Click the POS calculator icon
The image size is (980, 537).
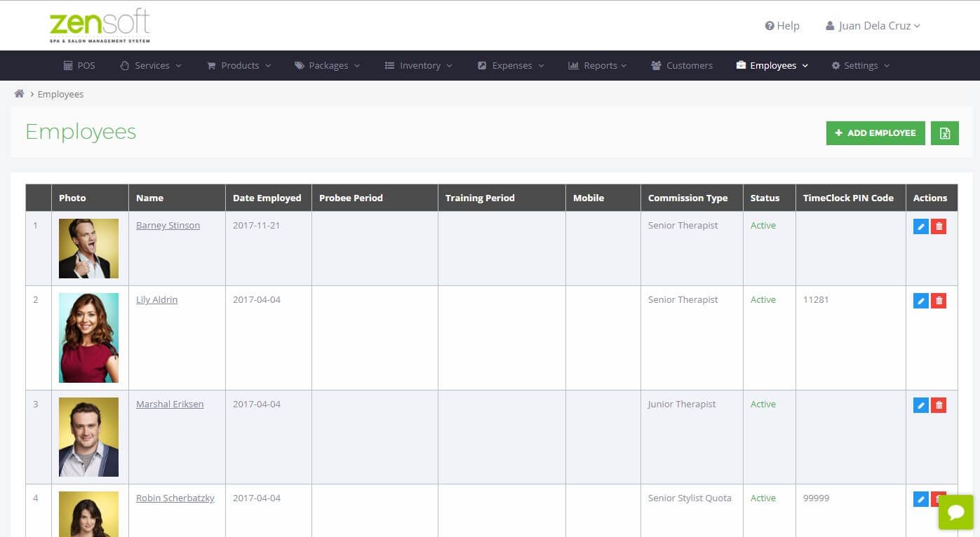pos(68,66)
